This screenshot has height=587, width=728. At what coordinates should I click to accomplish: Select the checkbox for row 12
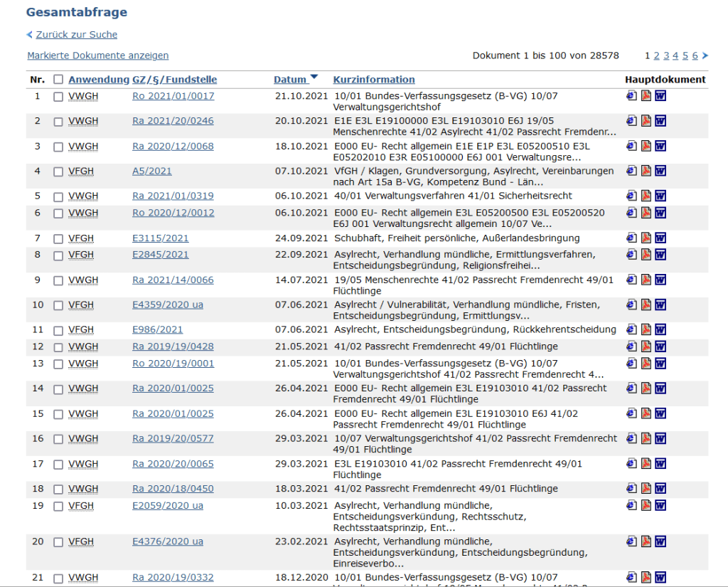[58, 347]
